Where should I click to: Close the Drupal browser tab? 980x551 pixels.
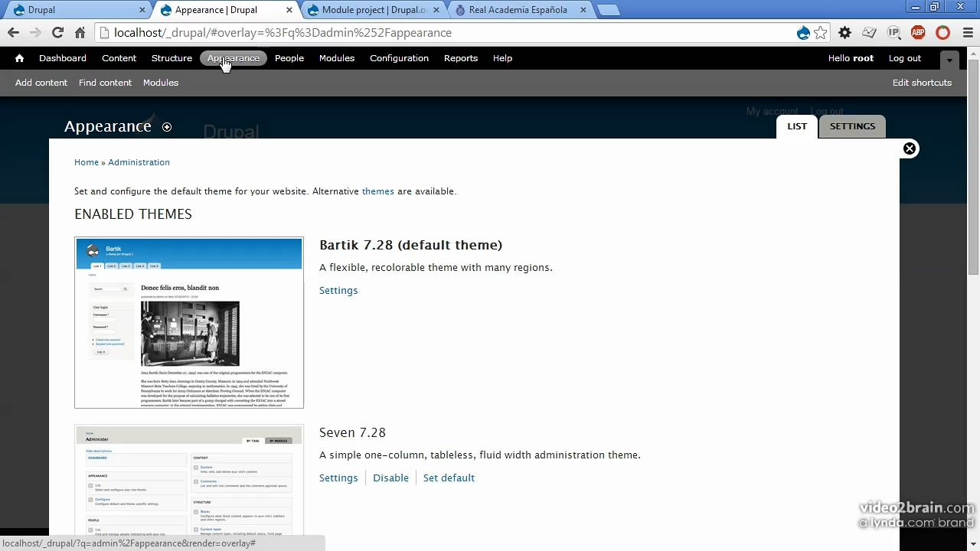tap(142, 10)
